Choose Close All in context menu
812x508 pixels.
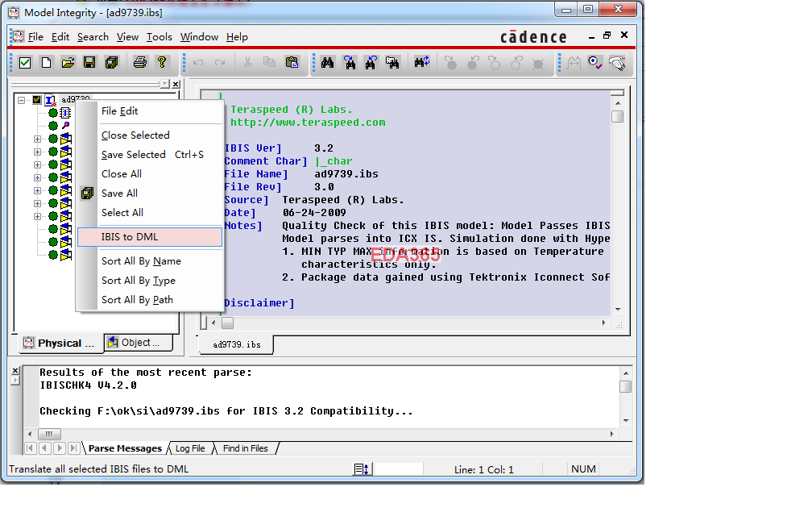point(150,173)
